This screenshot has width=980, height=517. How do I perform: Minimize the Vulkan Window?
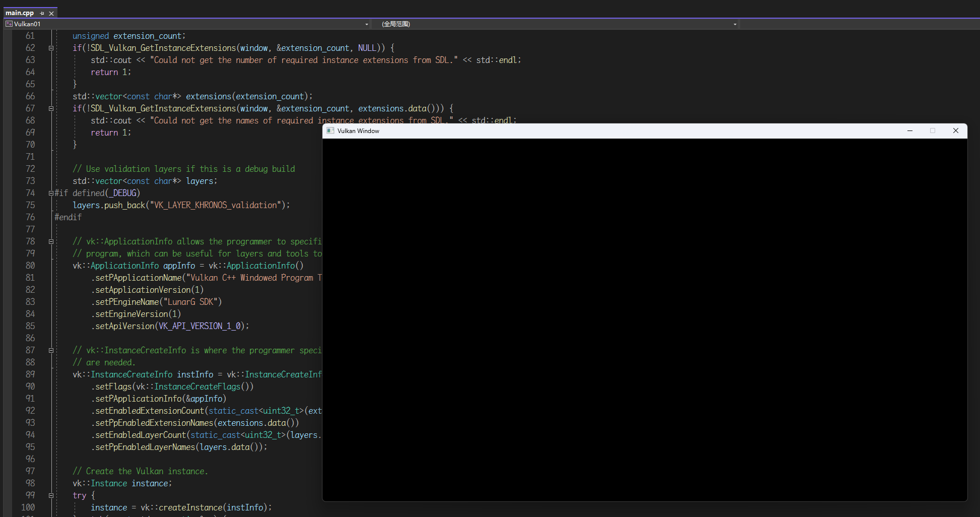pos(910,131)
